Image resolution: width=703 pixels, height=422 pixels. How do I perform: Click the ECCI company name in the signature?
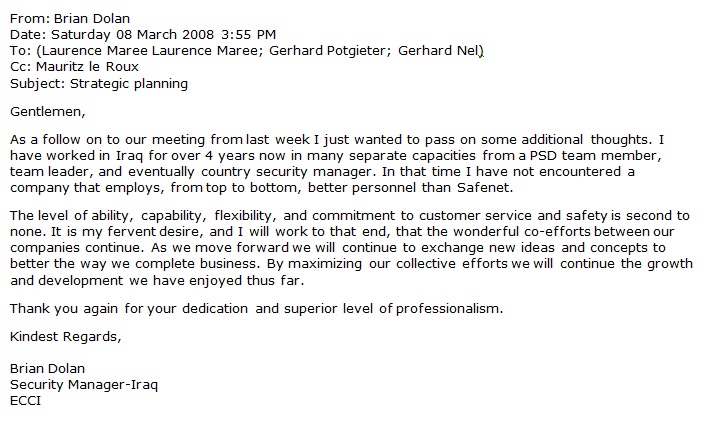(25, 401)
